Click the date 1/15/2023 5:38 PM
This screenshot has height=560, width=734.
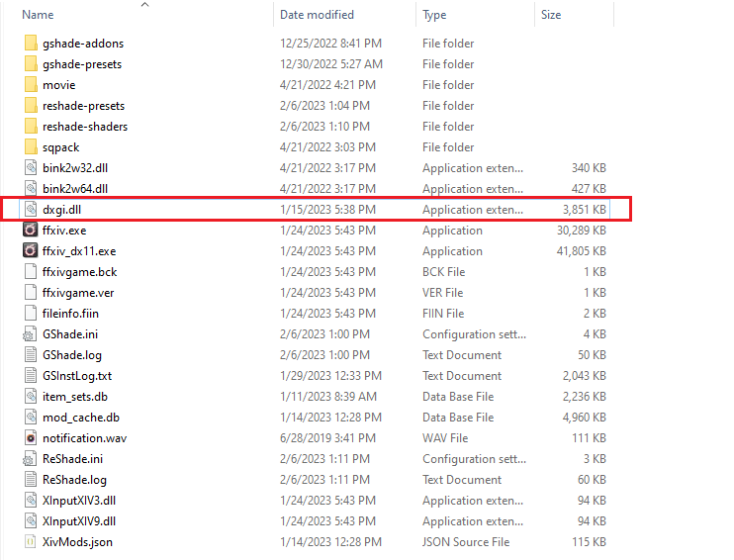327,210
